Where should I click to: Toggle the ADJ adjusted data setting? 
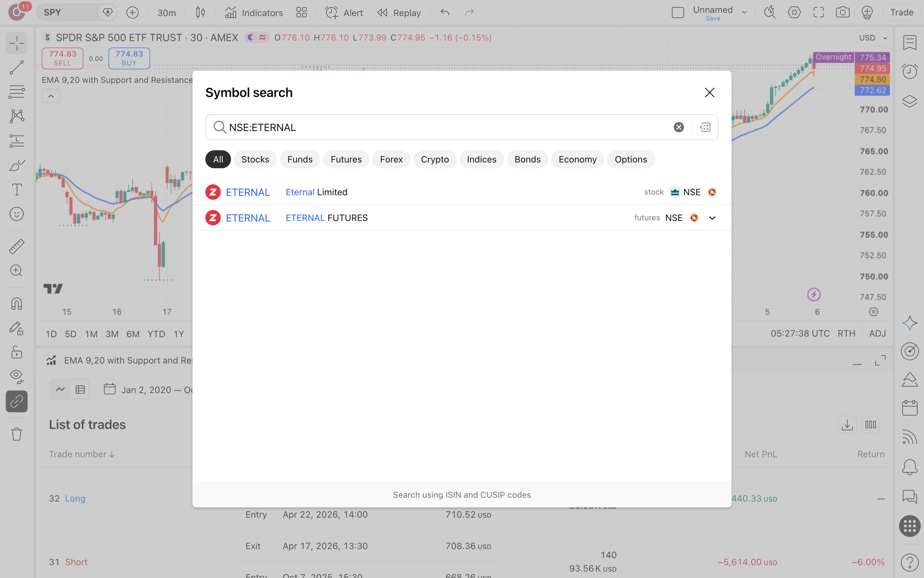877,334
